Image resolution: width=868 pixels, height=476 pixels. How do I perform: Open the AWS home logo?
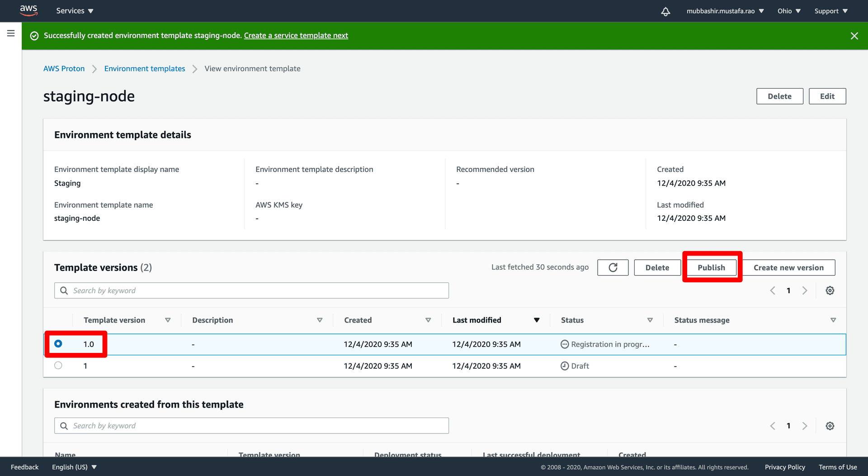[28, 10]
